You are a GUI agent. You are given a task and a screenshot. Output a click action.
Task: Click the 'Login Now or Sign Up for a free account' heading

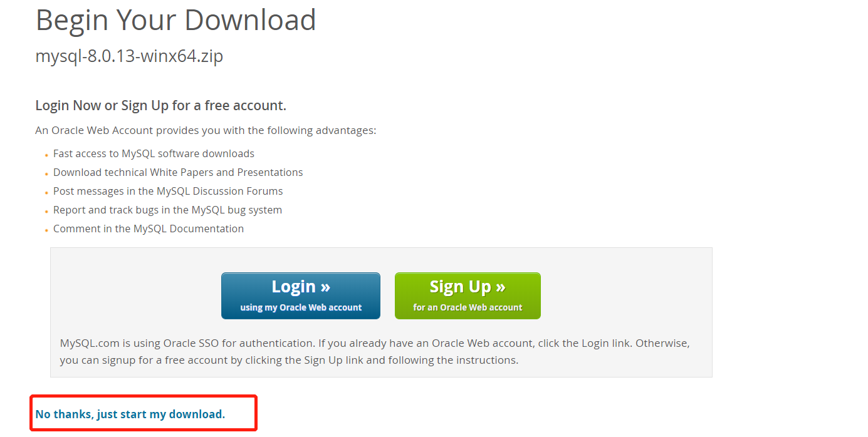pos(161,105)
